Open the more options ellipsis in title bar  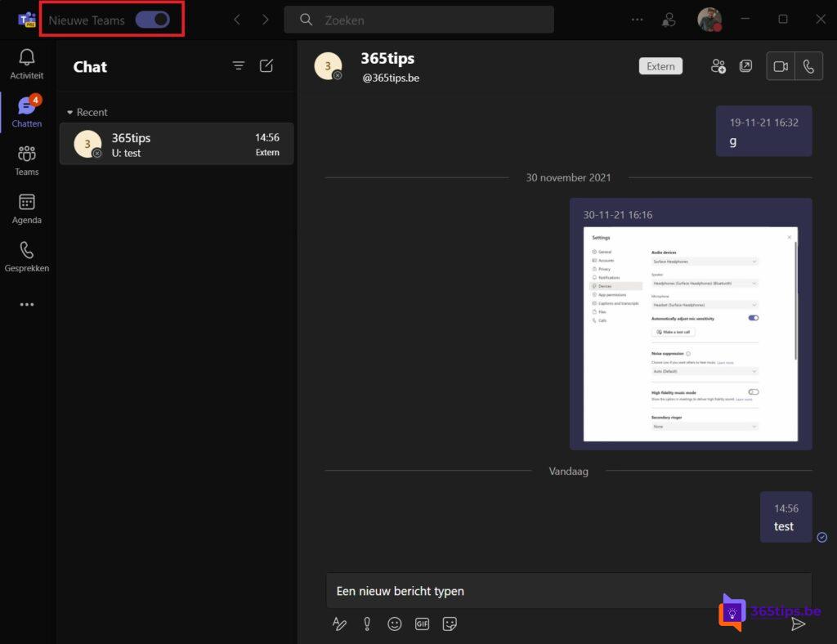[638, 20]
